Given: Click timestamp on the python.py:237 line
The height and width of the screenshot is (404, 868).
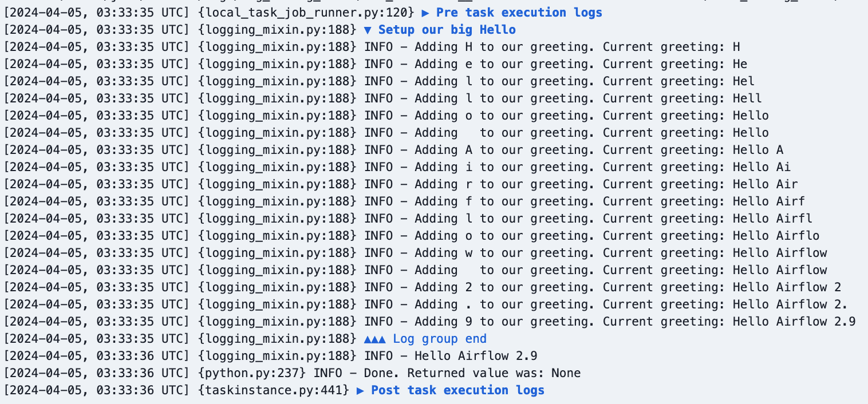Looking at the screenshot, I should (96, 373).
